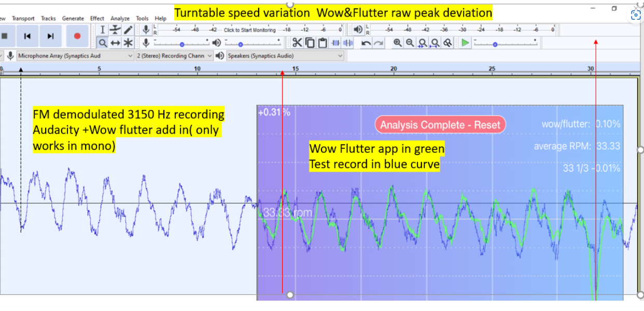Click speaker icon beside playback device dropdown
The width and height of the screenshot is (644, 311).
click(220, 55)
